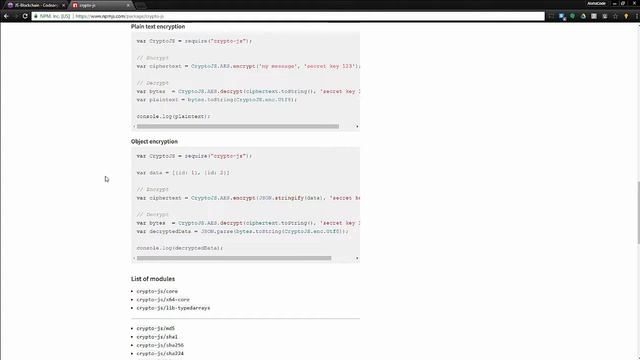Click the 'var data = [{id: 1}, {id: 2}]' line

coord(183,173)
